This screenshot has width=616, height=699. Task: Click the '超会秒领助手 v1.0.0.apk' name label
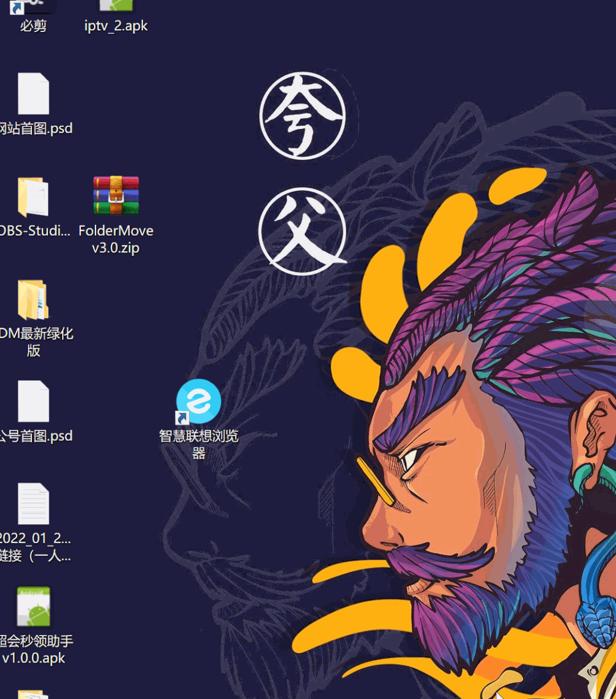(x=37, y=649)
